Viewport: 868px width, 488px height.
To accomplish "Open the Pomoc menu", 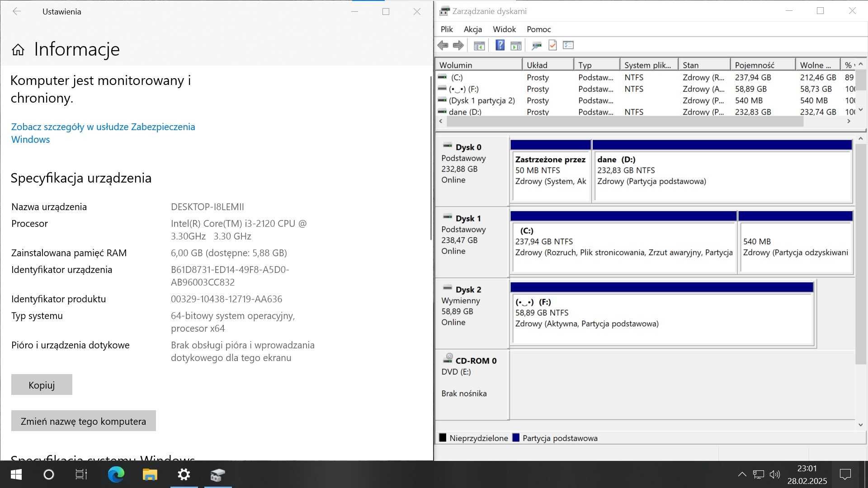I will 538,29.
